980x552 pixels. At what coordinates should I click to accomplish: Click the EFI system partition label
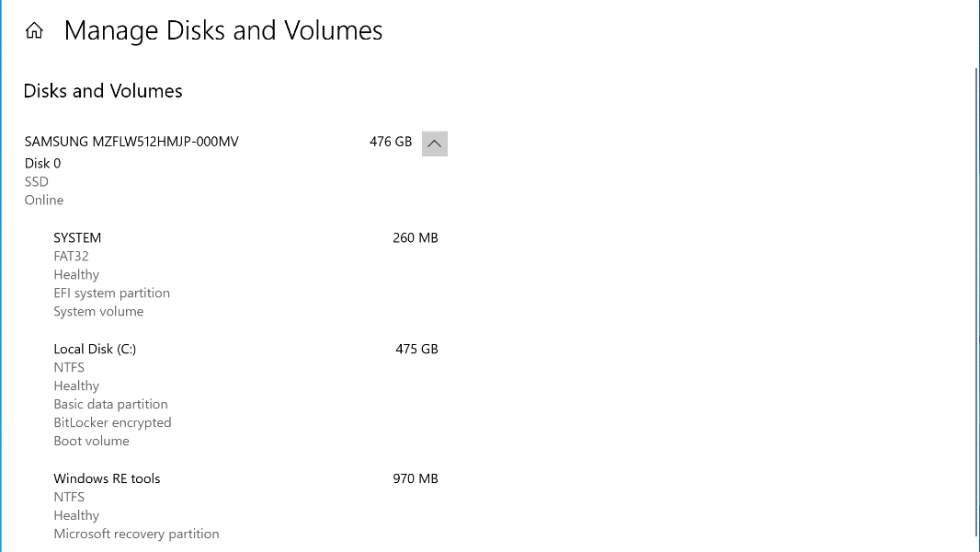click(111, 293)
